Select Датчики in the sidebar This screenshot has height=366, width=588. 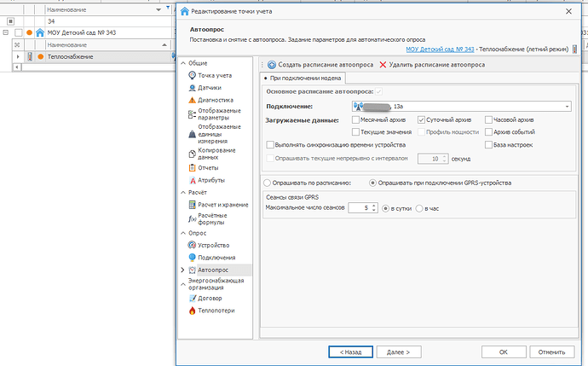tap(210, 87)
